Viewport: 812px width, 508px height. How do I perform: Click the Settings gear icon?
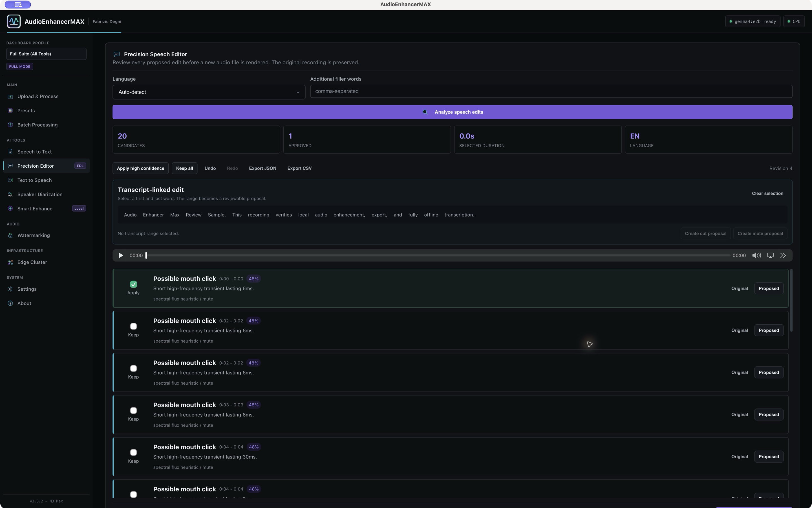[10, 289]
